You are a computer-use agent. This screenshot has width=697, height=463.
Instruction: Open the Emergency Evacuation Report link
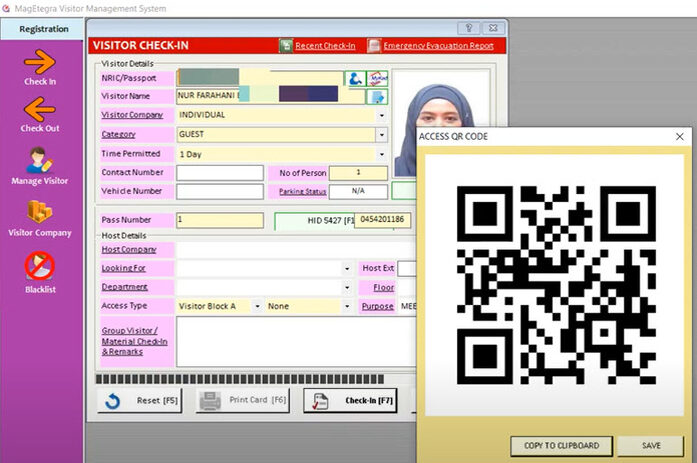coord(438,46)
